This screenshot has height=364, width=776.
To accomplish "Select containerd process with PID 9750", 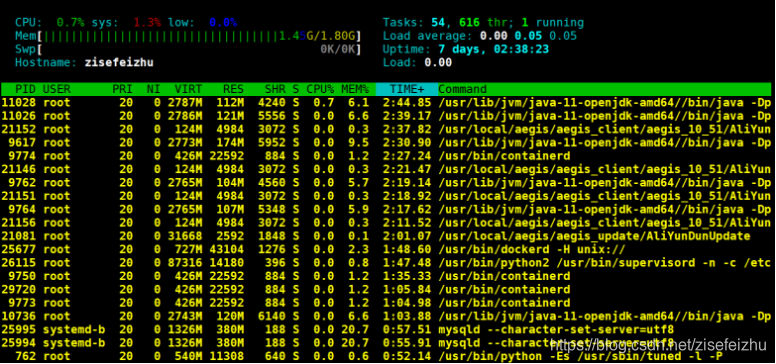I will point(386,276).
